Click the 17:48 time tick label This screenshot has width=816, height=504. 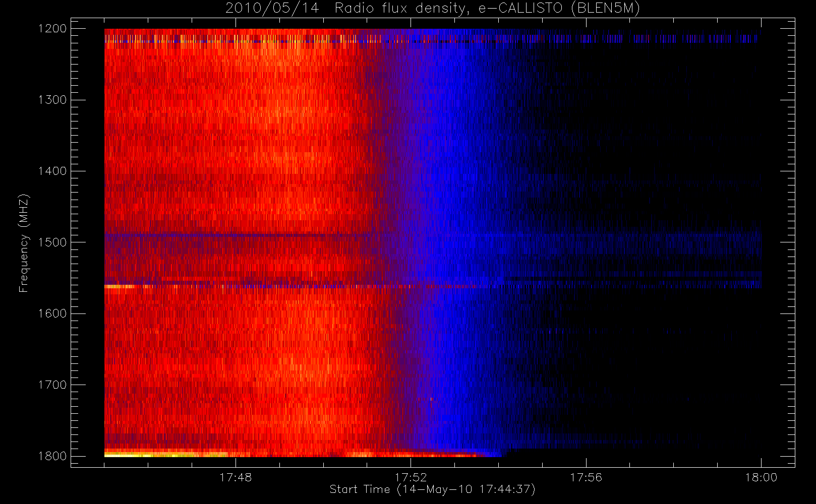[x=236, y=477]
